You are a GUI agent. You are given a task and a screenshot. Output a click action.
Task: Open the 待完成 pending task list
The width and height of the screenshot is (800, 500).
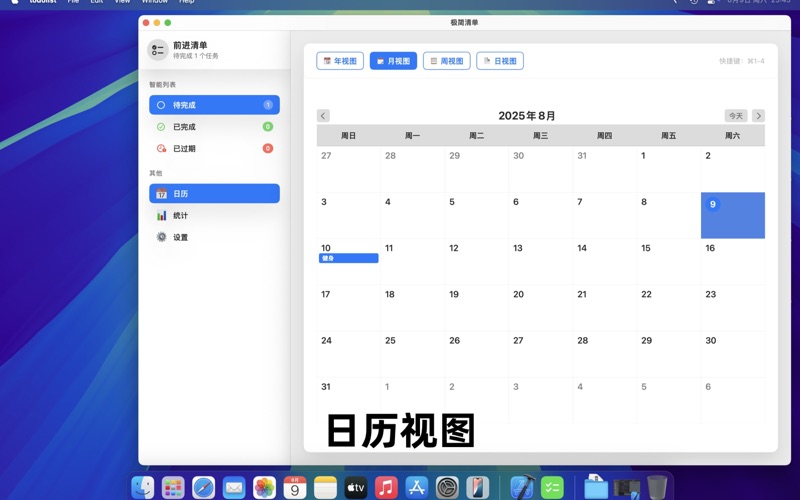tap(214, 105)
